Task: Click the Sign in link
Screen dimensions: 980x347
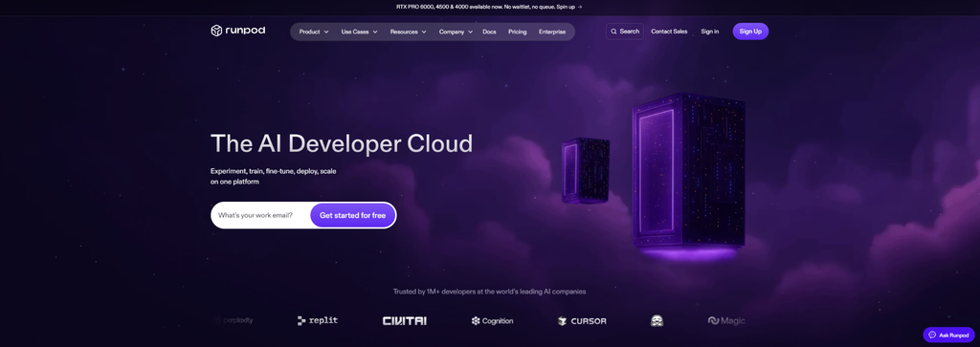Action: point(709,32)
